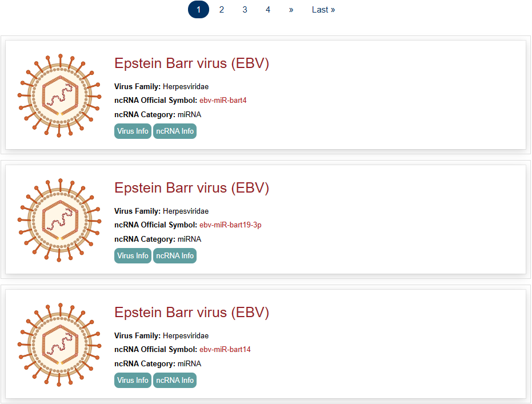Jump to the Last » page

coord(323,10)
